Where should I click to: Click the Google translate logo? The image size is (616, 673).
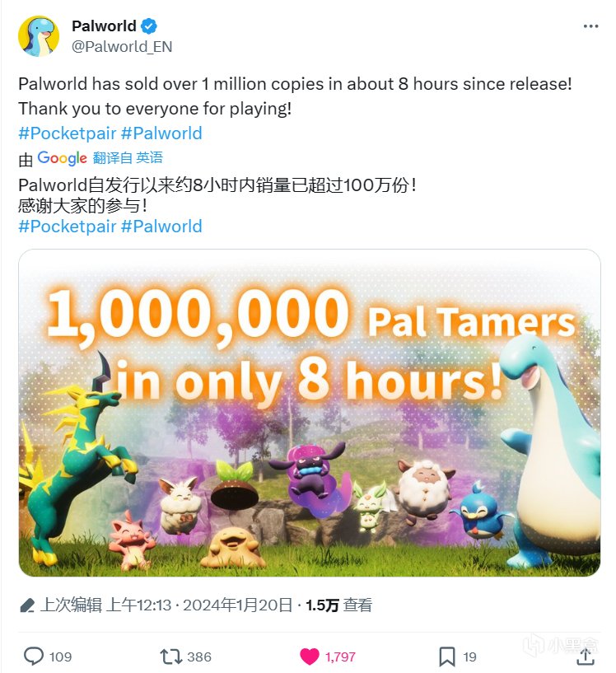[x=63, y=158]
